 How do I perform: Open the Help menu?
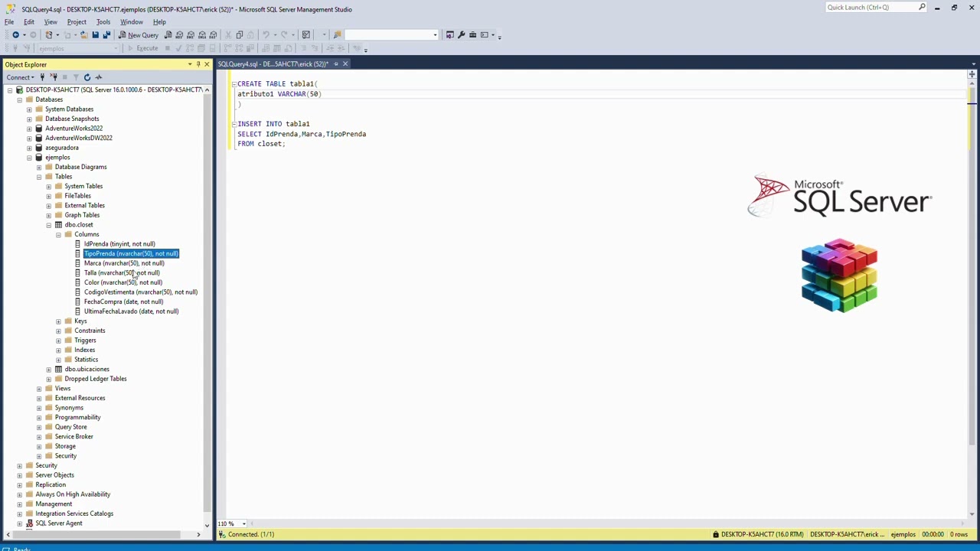tap(159, 21)
